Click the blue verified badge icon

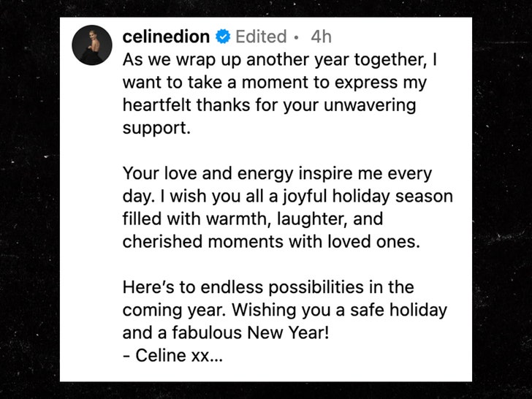coord(225,37)
